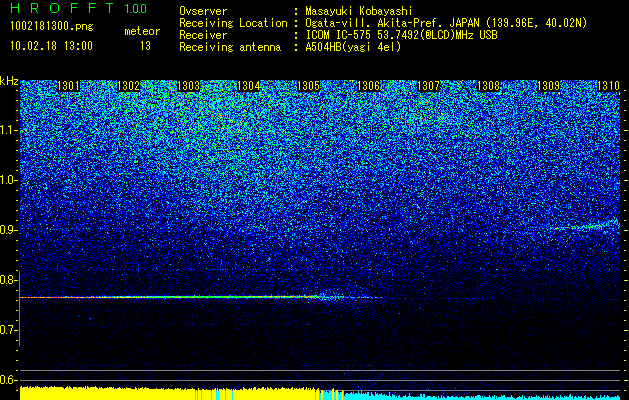Click the 0.6 kHz axis label
Screen dimensions: 629x400
point(8,380)
